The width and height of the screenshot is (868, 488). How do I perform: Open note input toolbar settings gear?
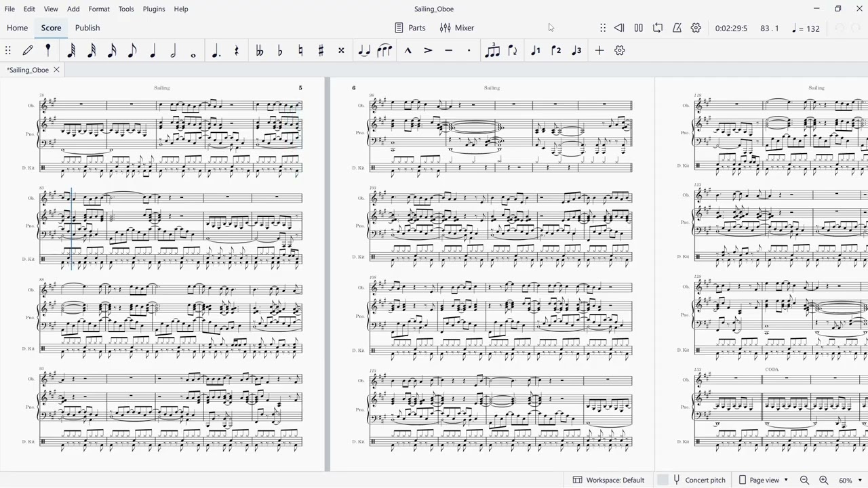pos(620,50)
